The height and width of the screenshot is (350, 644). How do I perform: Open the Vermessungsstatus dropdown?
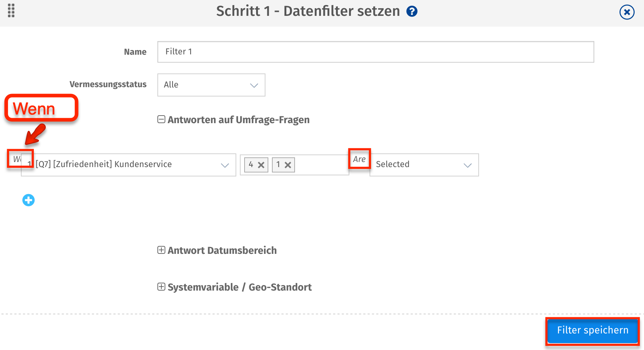(211, 85)
